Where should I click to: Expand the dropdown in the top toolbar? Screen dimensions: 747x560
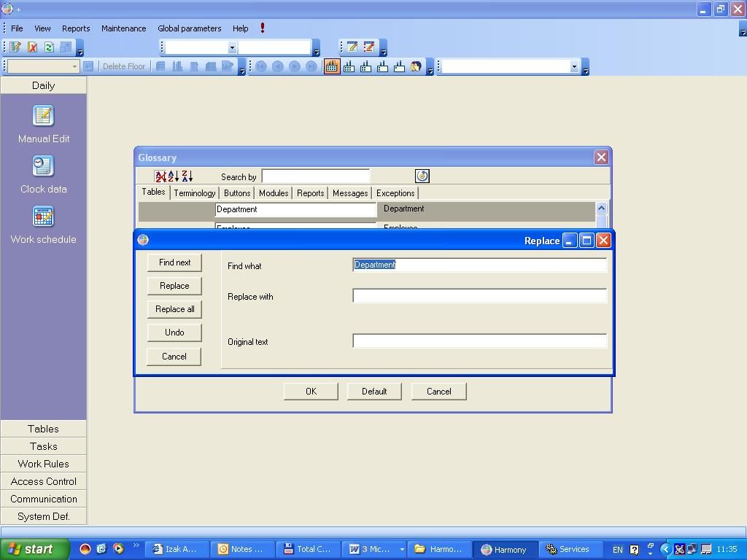pos(232,47)
